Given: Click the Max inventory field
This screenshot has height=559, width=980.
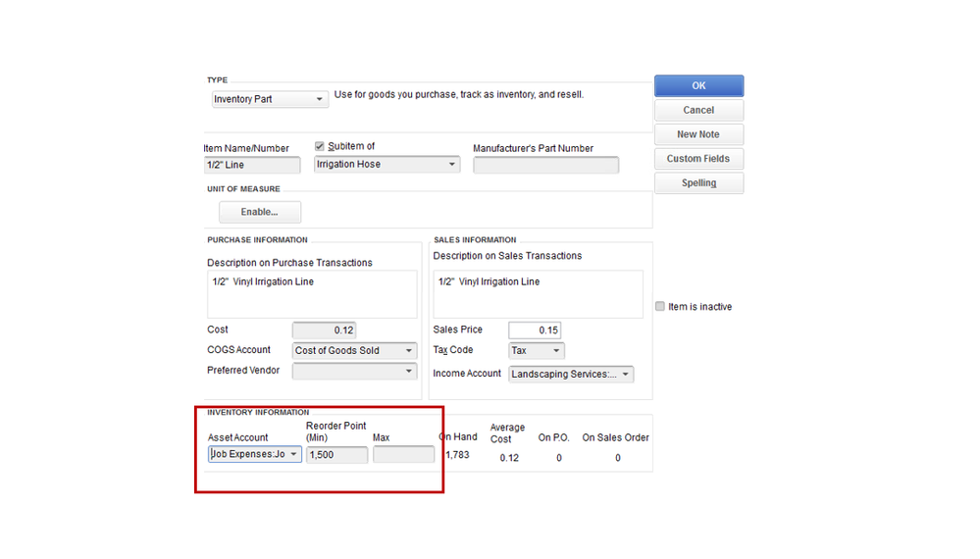Looking at the screenshot, I should [x=403, y=455].
